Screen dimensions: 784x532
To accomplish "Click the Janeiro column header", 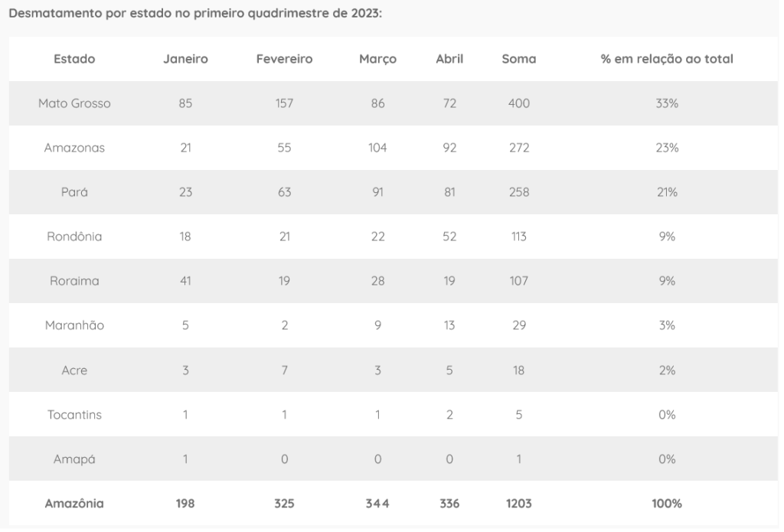I will 185,59.
